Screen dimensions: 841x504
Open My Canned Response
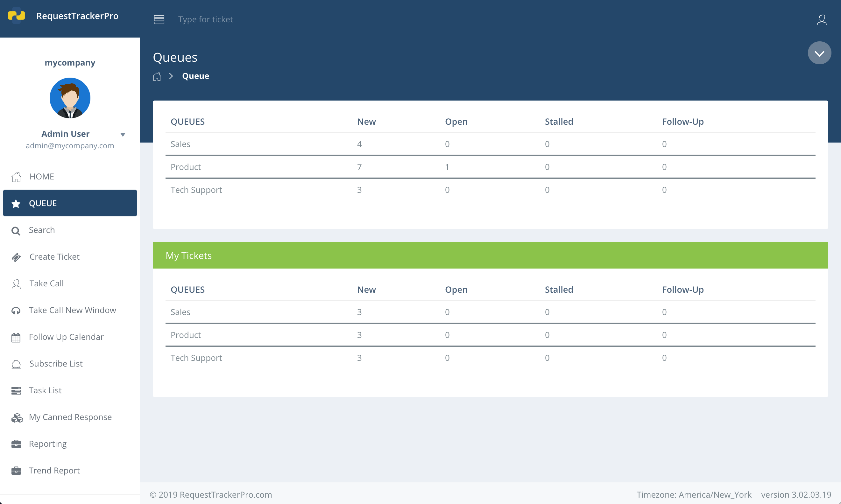coord(70,417)
